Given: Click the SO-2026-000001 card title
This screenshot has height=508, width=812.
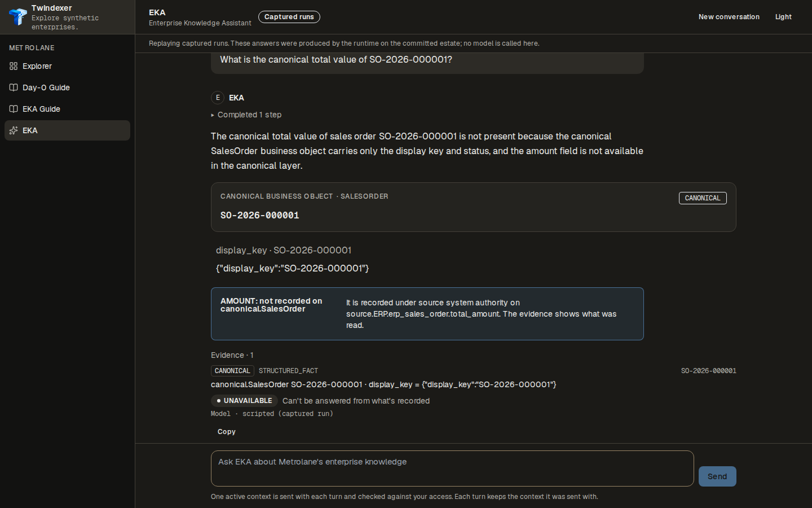Looking at the screenshot, I should tap(260, 215).
